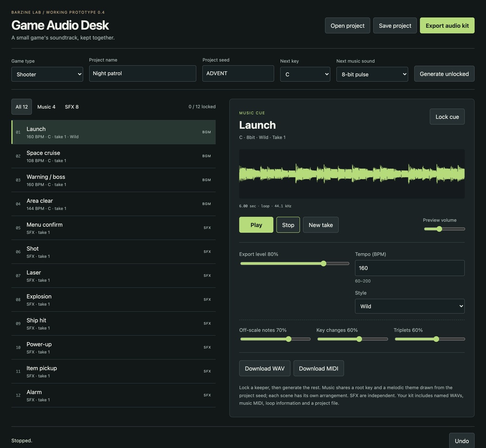
Task: Click the Launch waveform display
Action: point(352,174)
